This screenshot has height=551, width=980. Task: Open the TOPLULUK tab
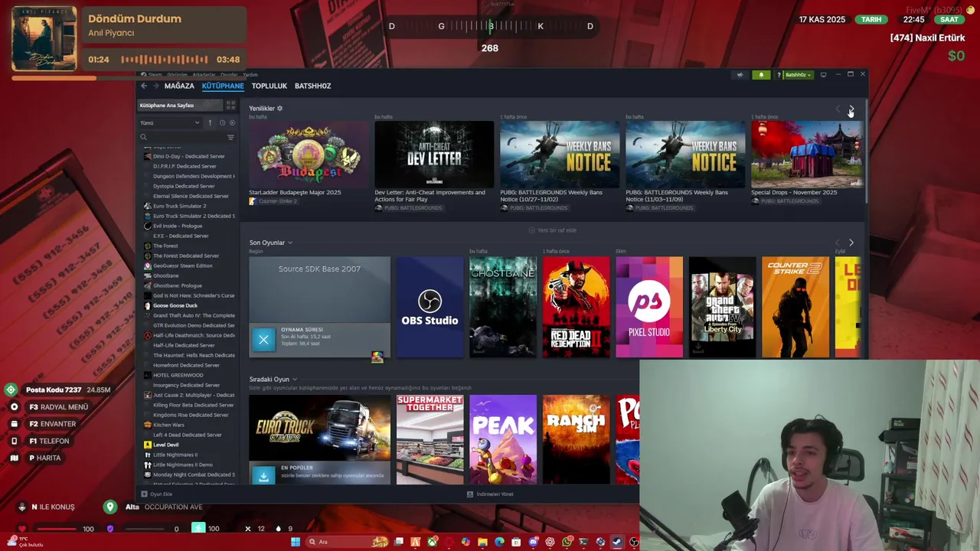tap(269, 86)
